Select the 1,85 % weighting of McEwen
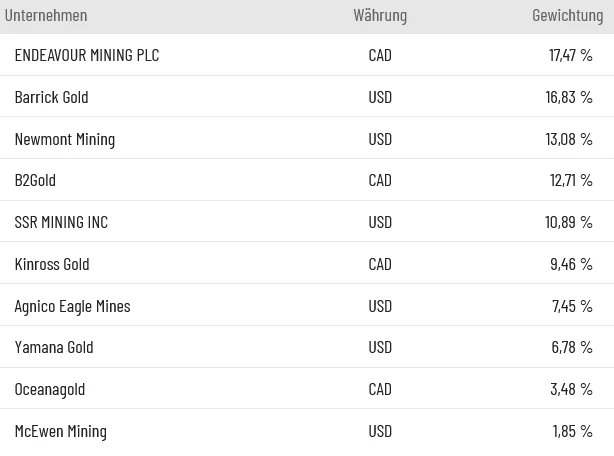Image resolution: width=614 pixels, height=456 pixels. pyautogui.click(x=572, y=431)
